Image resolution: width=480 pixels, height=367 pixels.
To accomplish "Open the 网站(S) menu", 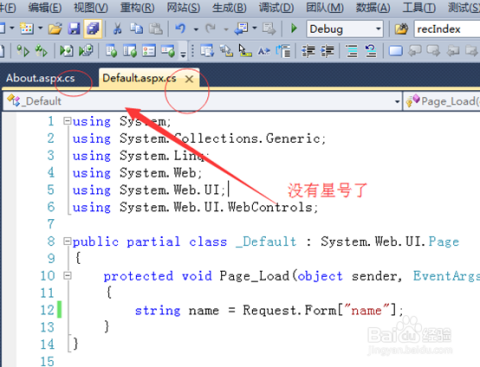I will [x=183, y=7].
